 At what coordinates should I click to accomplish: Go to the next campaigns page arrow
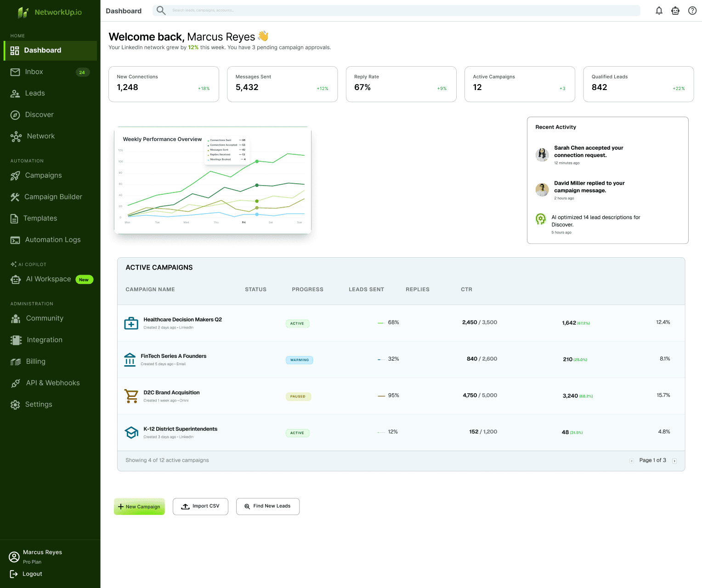point(674,461)
